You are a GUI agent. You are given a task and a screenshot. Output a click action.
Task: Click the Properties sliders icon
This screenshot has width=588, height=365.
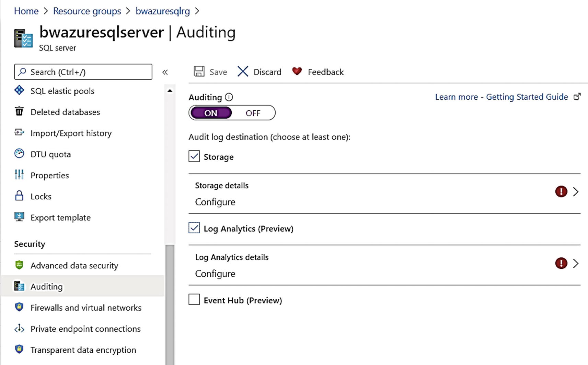point(19,175)
